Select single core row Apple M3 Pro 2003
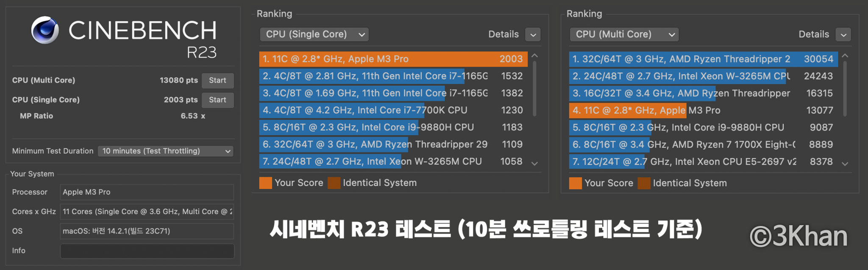The height and width of the screenshot is (270, 868). pyautogui.click(x=393, y=59)
